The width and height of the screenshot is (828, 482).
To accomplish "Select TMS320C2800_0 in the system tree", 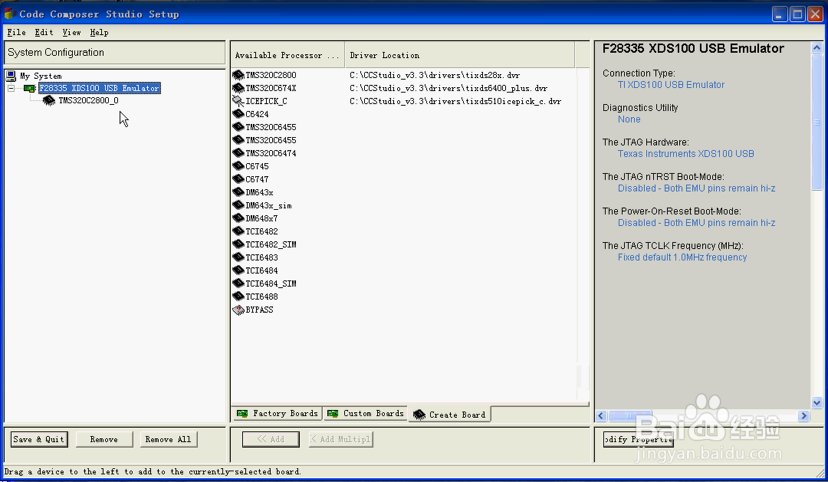I will click(x=88, y=100).
